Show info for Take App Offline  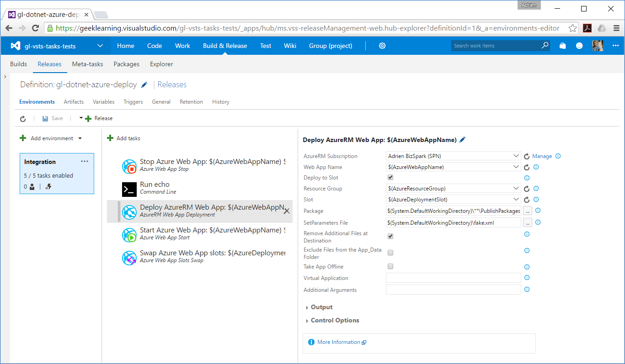click(527, 267)
